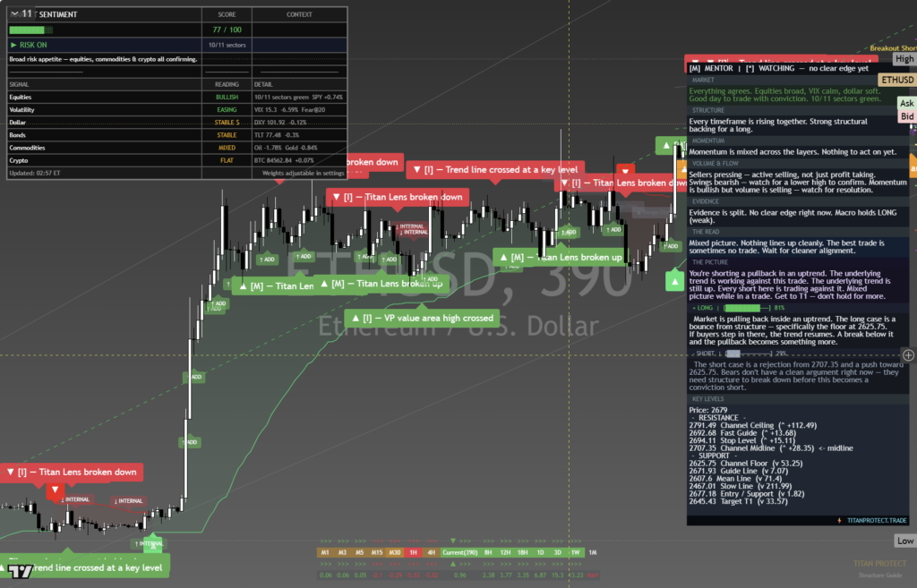The image size is (917, 588).
Task: Select the Current(390) timeframe cell
Action: point(459,552)
